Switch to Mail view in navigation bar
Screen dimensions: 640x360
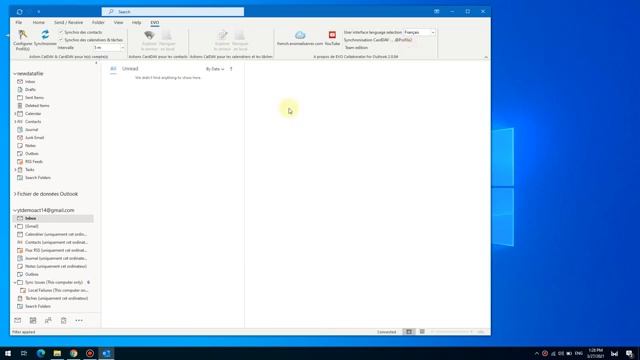18,320
